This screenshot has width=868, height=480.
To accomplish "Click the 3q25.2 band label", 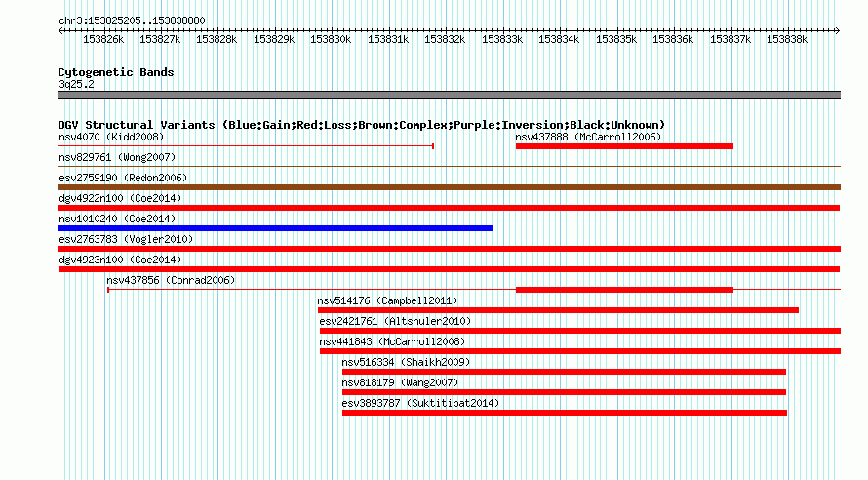I will [x=76, y=84].
